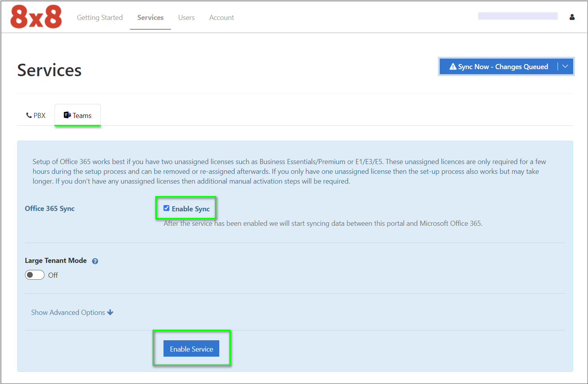This screenshot has height=384, width=588.
Task: Switch to the PBX tab
Action: coord(36,115)
